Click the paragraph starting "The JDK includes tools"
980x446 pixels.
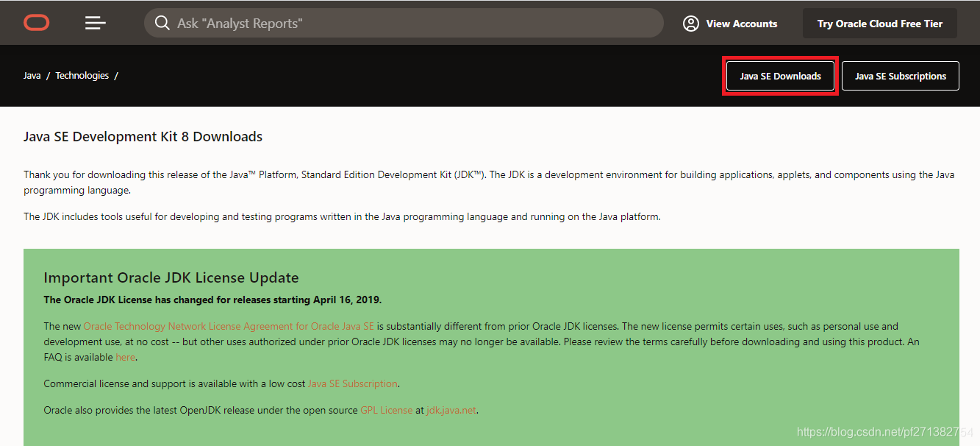342,216
